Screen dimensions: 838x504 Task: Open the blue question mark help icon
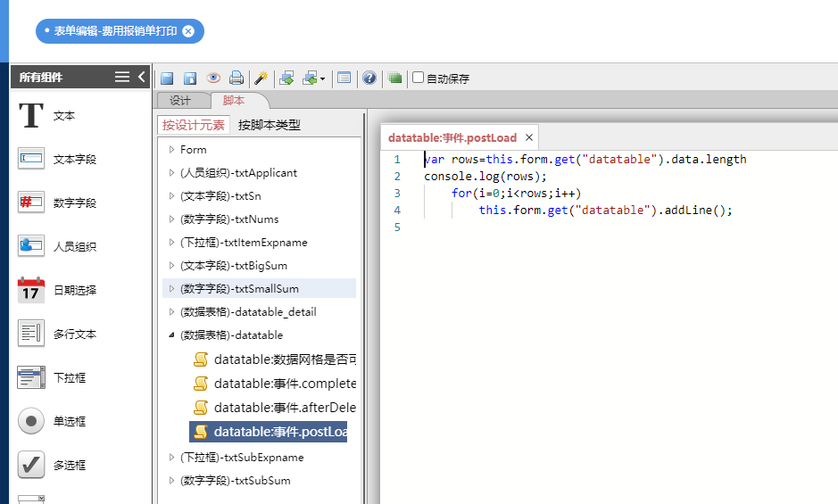pyautogui.click(x=369, y=78)
